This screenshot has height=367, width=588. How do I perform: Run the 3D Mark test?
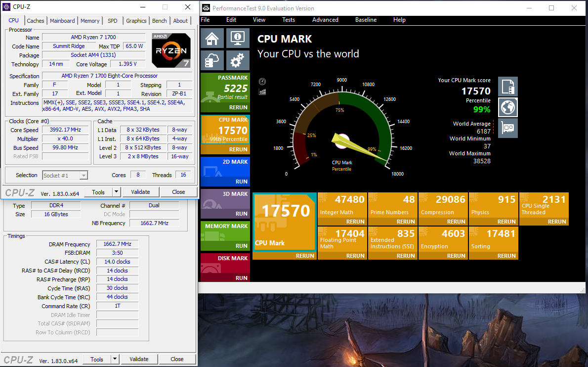pos(242,214)
